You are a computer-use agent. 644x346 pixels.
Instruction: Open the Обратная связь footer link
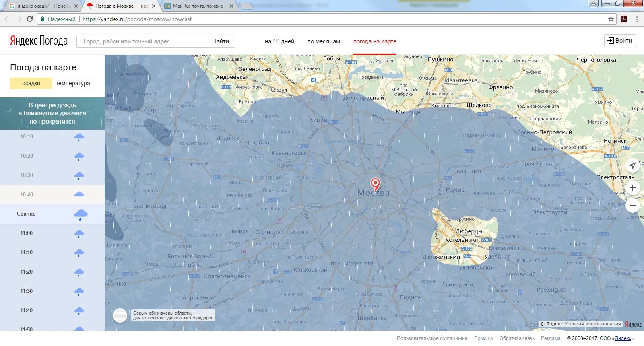pos(517,338)
